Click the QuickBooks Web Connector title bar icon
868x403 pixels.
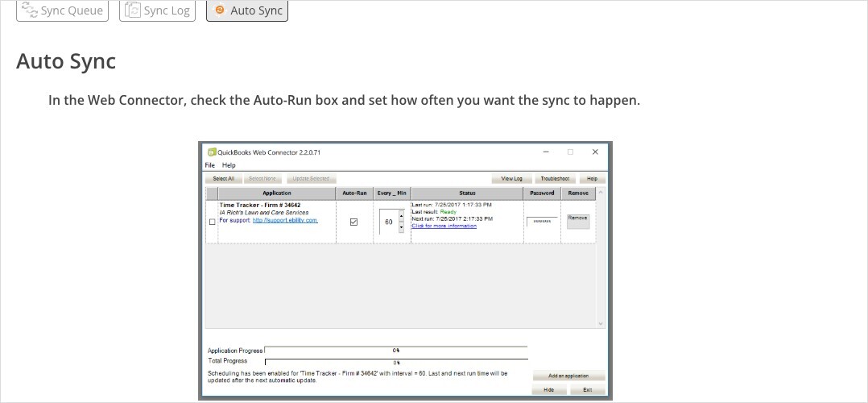tap(212, 152)
